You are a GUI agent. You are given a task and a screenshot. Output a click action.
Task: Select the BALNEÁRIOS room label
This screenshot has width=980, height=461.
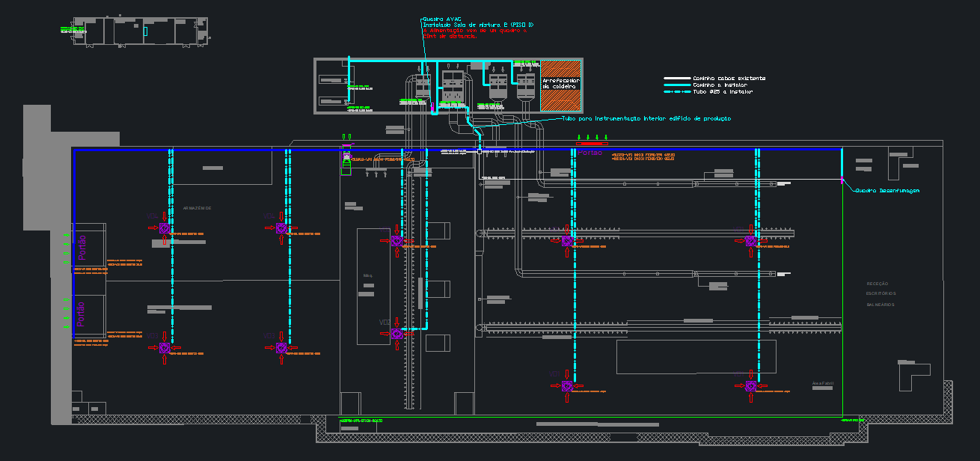pyautogui.click(x=880, y=305)
